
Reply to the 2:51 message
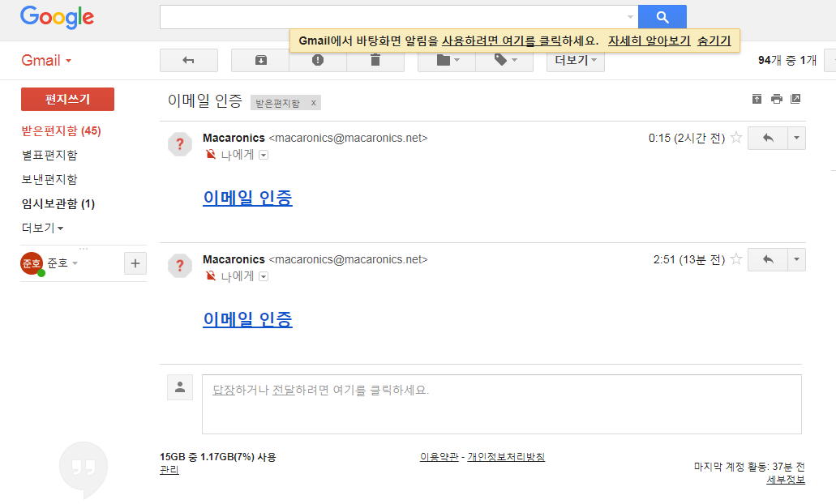[x=768, y=259]
